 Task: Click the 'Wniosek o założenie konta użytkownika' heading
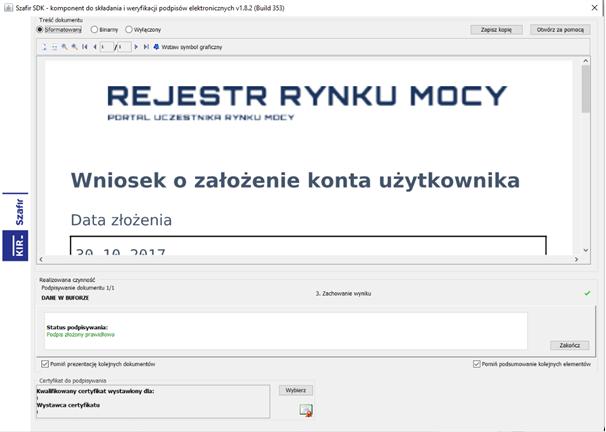pos(295,180)
